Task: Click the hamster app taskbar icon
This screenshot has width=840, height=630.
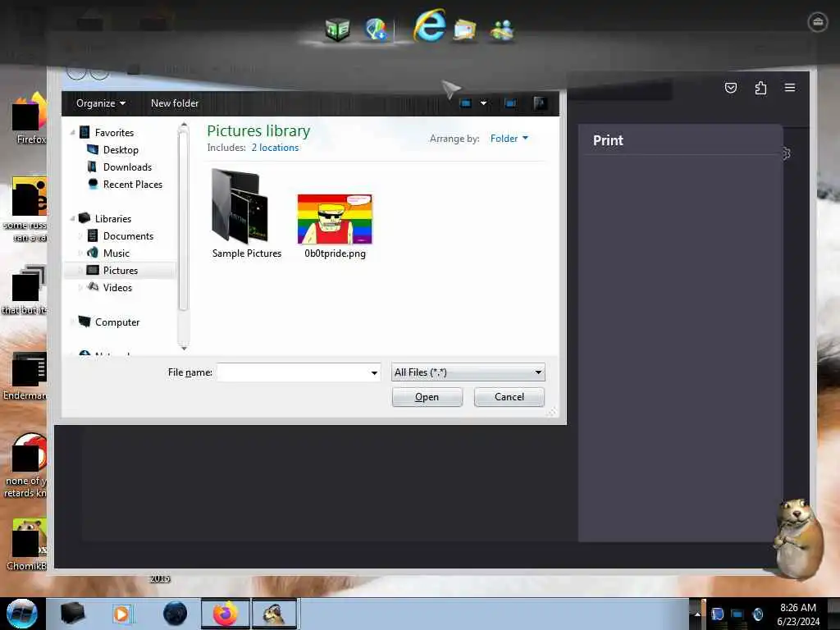Action: point(274,614)
